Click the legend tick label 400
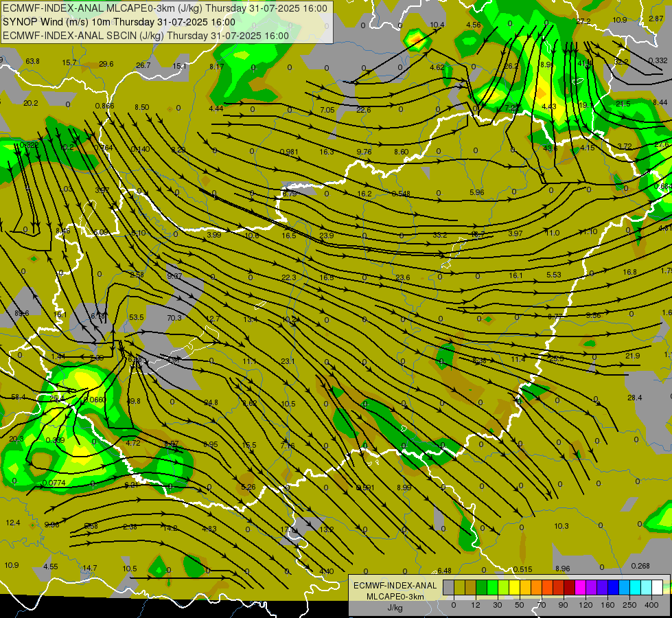Screen dimensions: 672x618 651,605
